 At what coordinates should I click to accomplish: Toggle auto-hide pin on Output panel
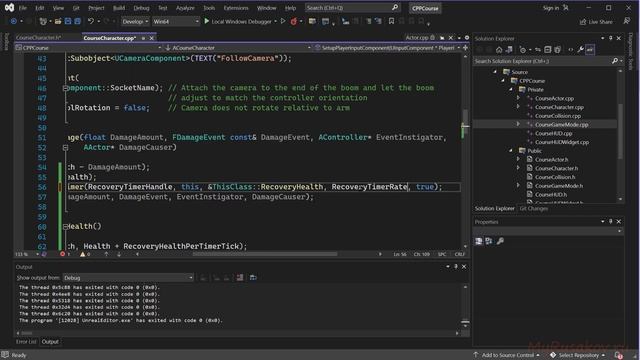click(456, 267)
